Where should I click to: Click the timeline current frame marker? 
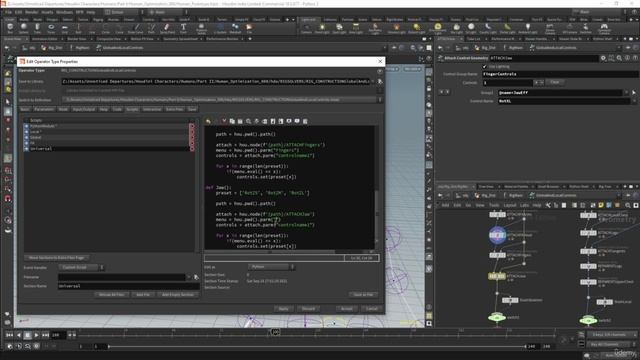tap(275, 332)
